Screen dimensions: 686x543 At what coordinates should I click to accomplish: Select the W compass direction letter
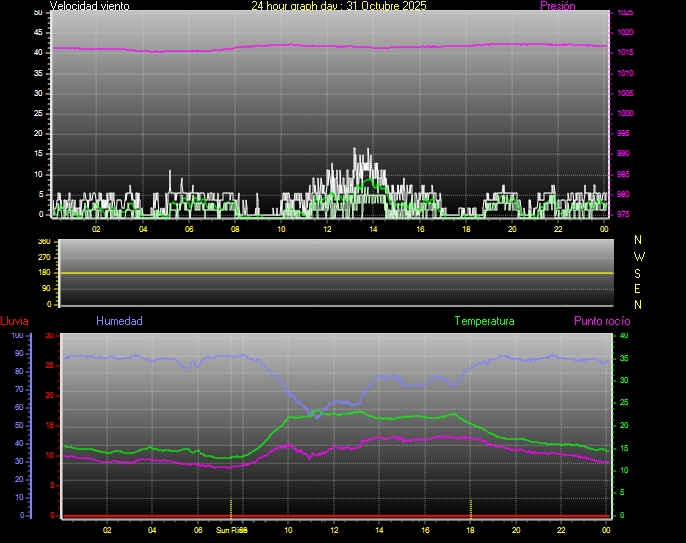pyautogui.click(x=639, y=256)
